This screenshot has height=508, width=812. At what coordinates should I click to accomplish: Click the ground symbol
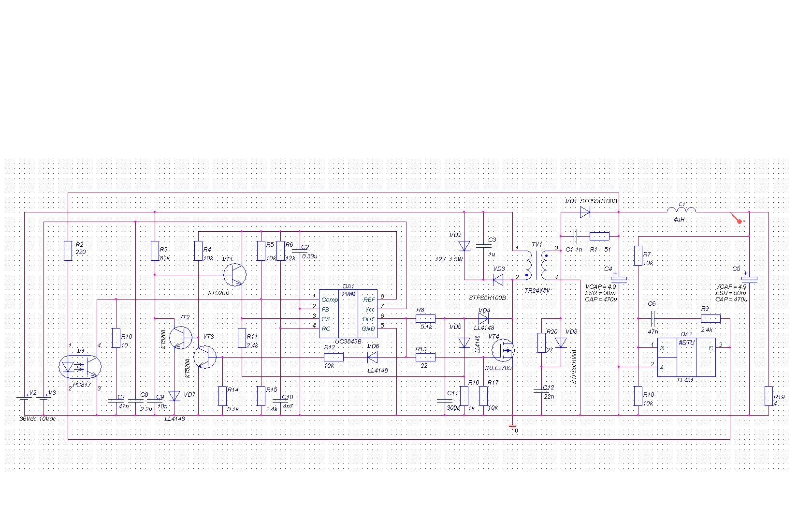click(512, 426)
